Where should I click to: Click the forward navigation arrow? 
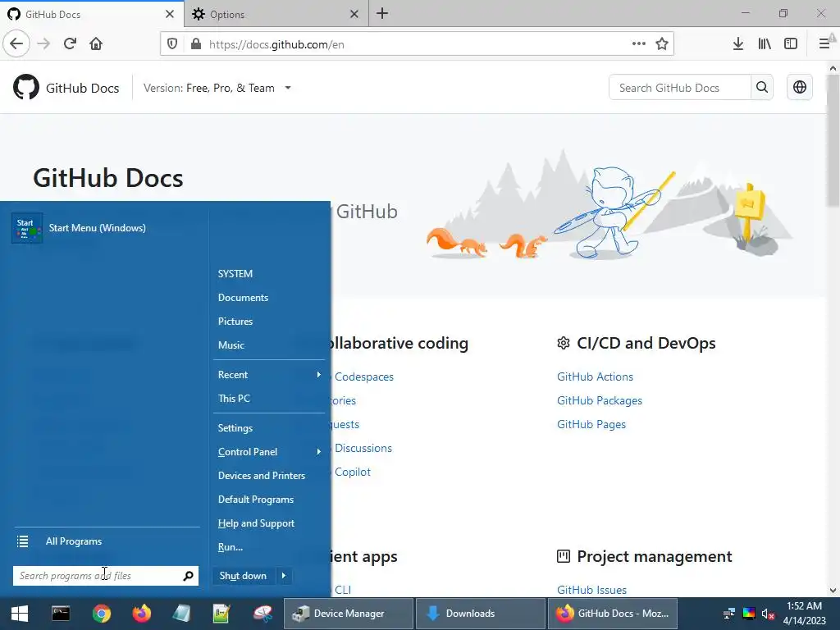[43, 43]
